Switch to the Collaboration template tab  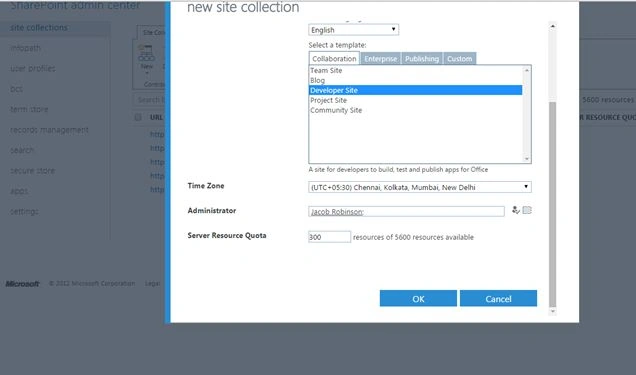[x=334, y=58]
